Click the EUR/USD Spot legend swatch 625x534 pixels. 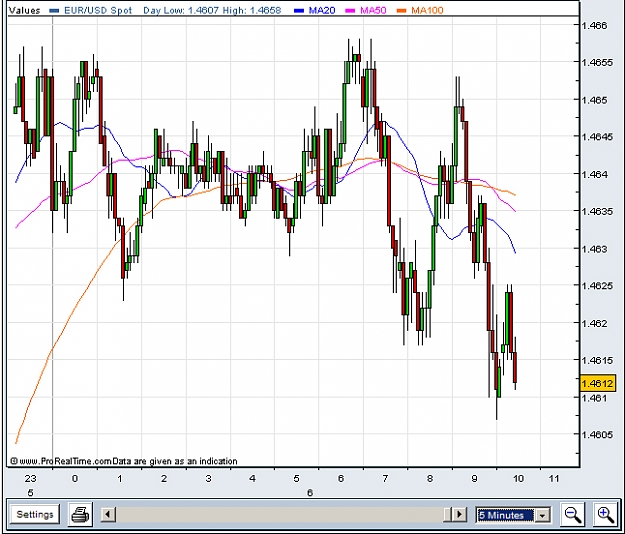pyautogui.click(x=55, y=11)
